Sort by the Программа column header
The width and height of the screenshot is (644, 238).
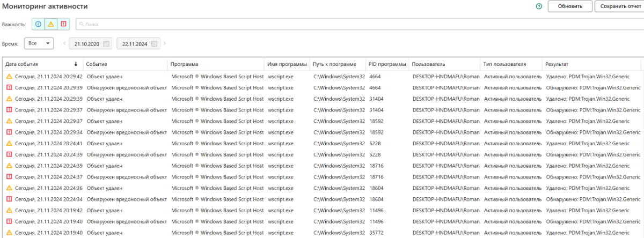[185, 64]
